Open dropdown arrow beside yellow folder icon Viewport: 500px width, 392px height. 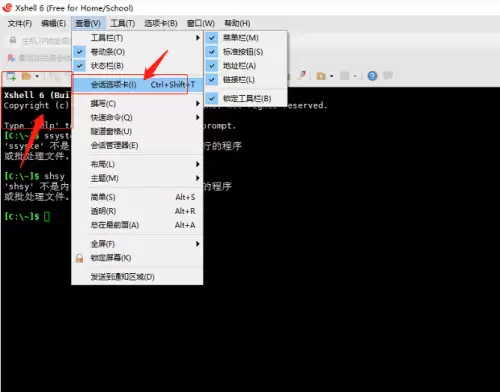tap(332, 76)
